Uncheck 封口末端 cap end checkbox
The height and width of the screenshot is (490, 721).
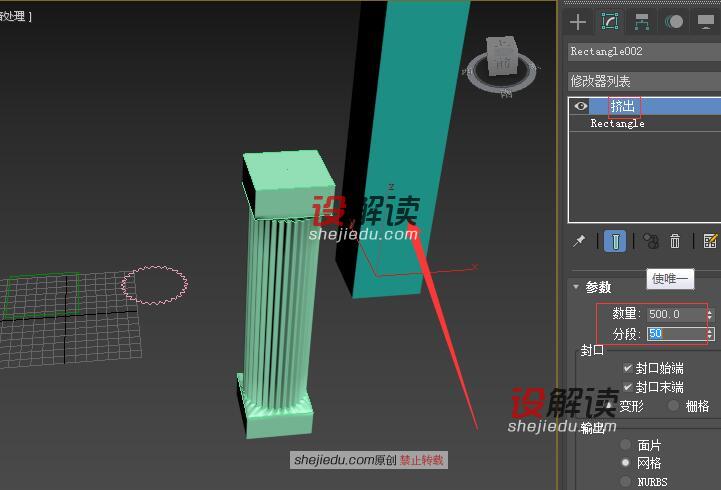[628, 387]
